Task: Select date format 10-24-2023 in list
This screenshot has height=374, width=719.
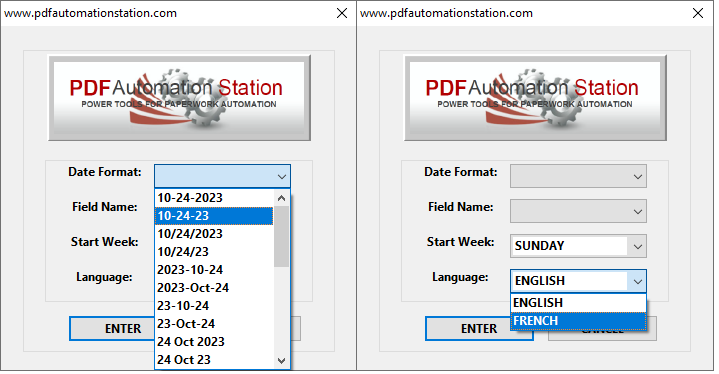Action: tap(214, 198)
